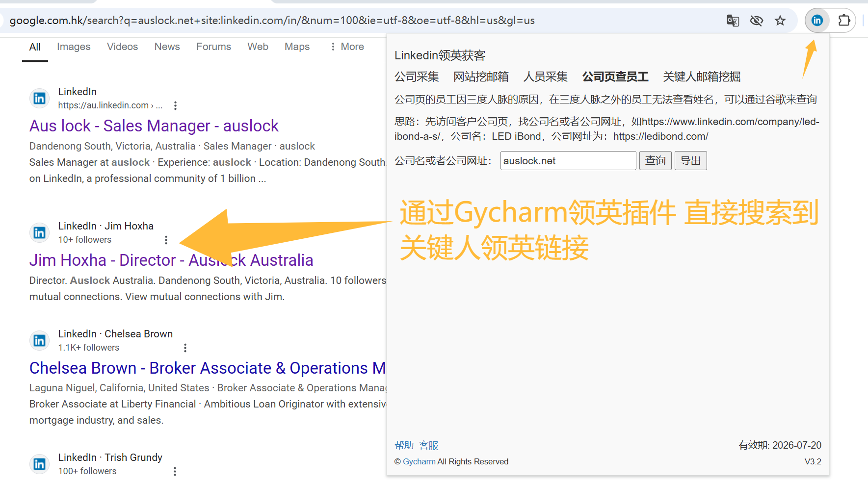Viewport: 868px width, 483px height.
Task: Open the browser extensions puzzle icon
Action: point(844,21)
